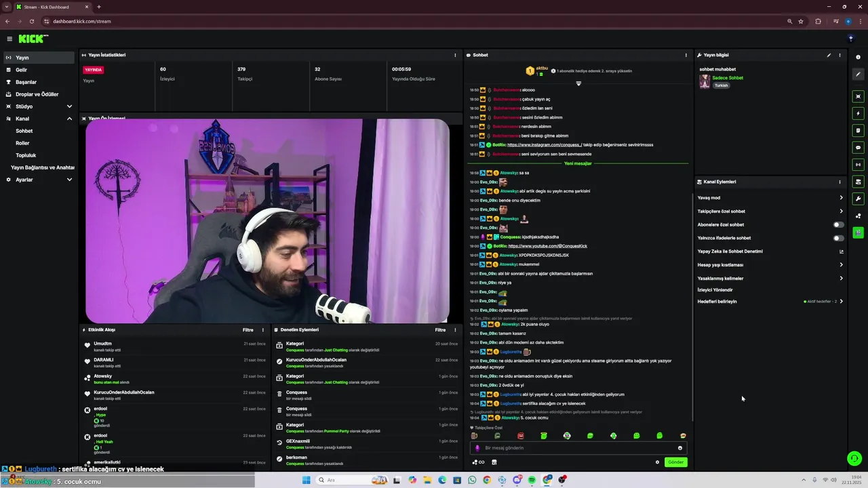Select Topluluk under Kanal
Image resolution: width=868 pixels, height=488 pixels.
pyautogui.click(x=26, y=155)
